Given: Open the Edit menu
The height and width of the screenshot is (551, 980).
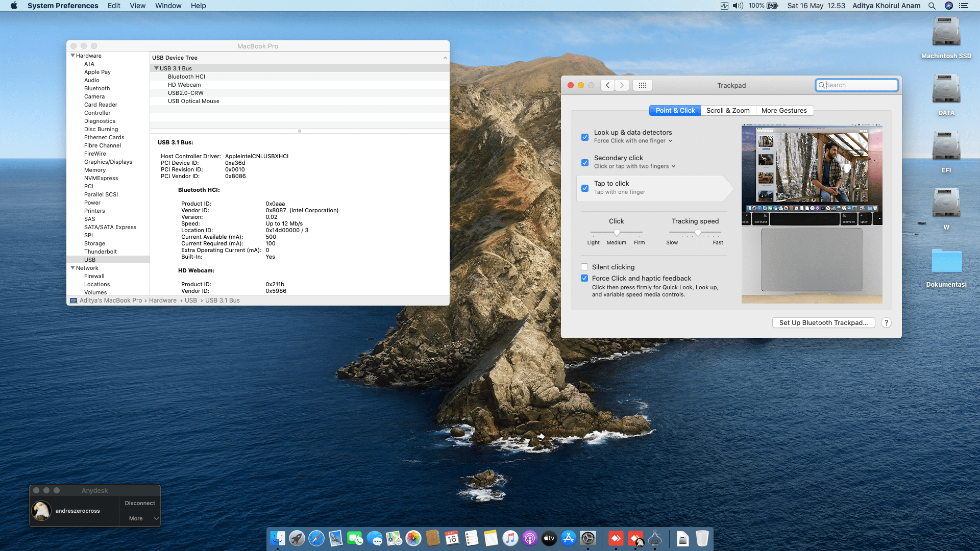Looking at the screenshot, I should 114,6.
